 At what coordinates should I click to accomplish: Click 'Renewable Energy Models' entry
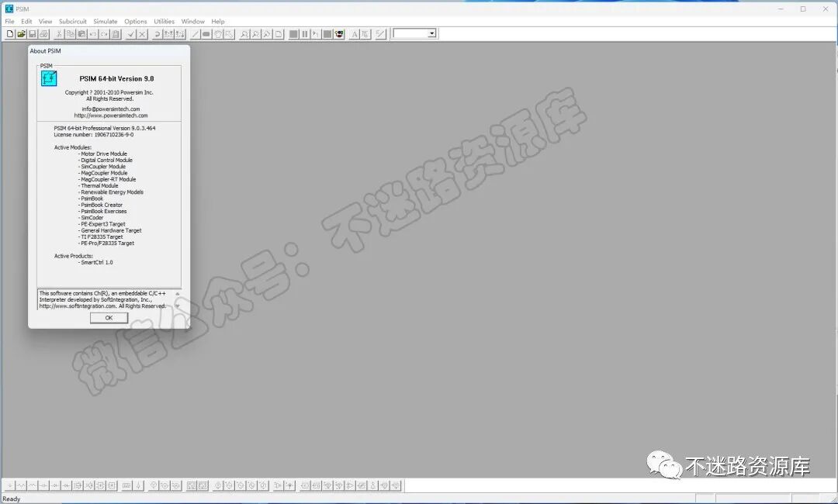[112, 192]
